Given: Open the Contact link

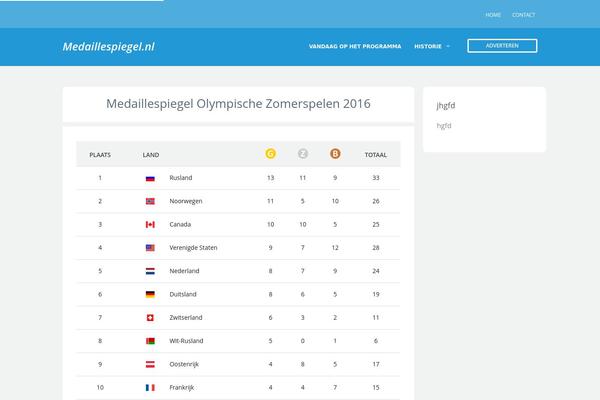Looking at the screenshot, I should pos(523,15).
